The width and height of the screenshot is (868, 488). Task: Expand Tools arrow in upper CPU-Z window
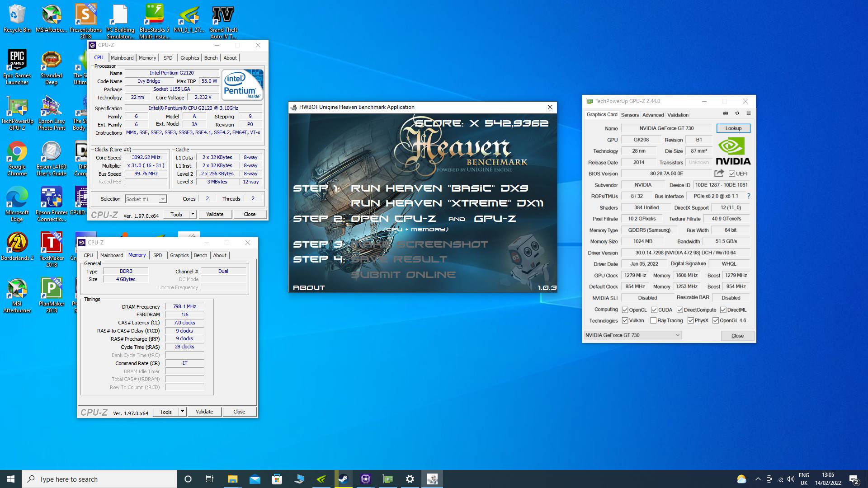[x=193, y=214]
